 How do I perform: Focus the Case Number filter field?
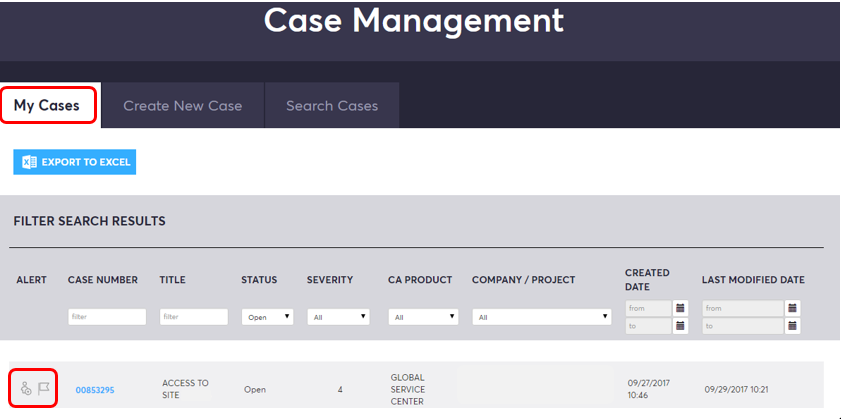pyautogui.click(x=107, y=317)
